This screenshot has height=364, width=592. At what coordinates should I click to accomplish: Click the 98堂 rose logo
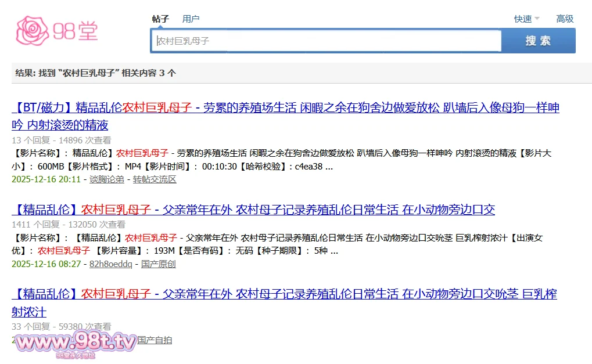coord(57,30)
